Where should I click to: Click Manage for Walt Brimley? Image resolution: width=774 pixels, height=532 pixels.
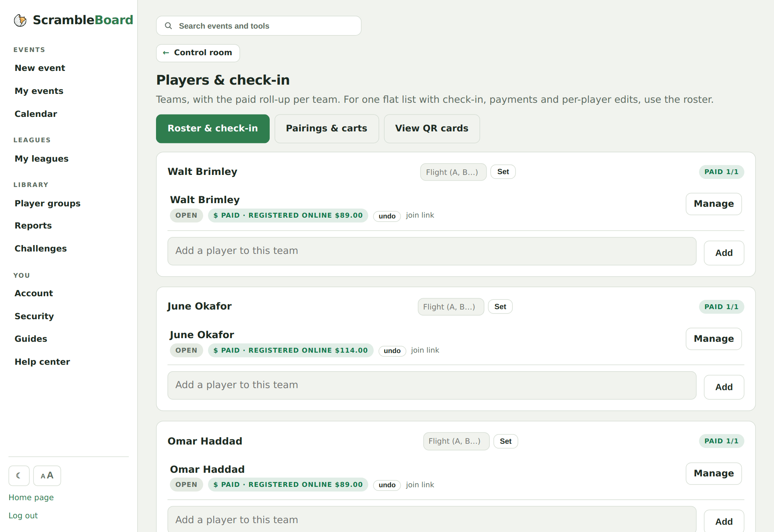[714, 204]
